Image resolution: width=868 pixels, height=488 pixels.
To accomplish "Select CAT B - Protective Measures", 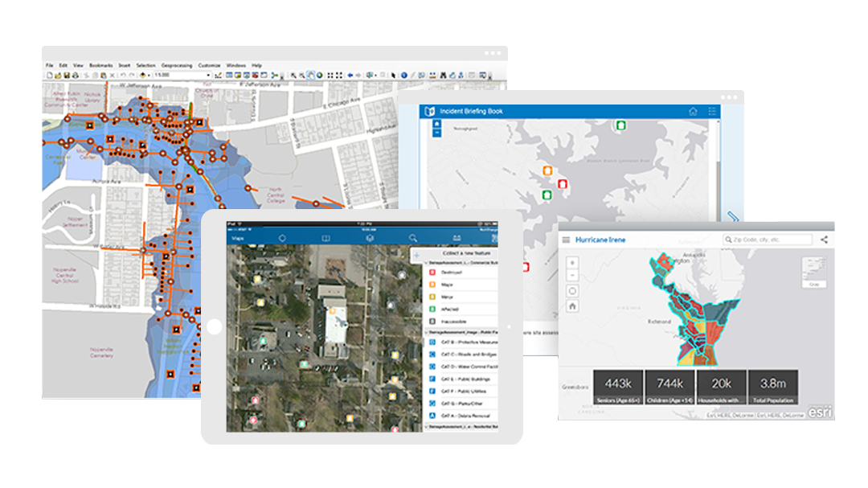I will (461, 342).
